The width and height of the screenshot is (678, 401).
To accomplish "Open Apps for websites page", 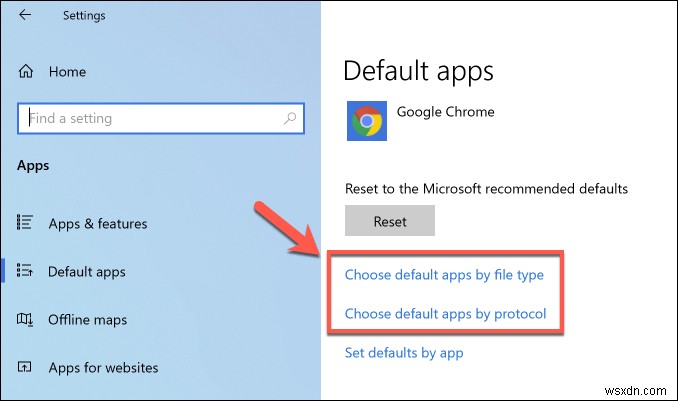I will coord(102,368).
